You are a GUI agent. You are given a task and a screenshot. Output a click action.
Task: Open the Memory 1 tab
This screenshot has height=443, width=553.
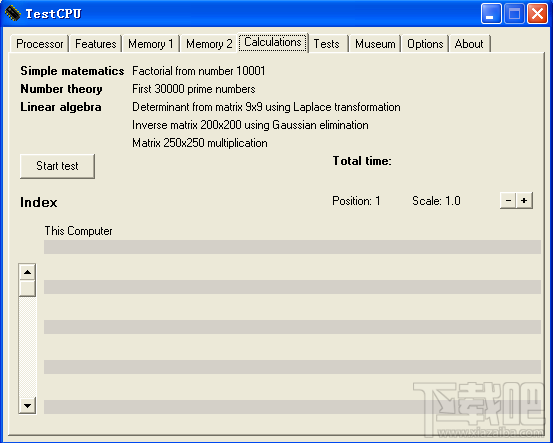pyautogui.click(x=151, y=44)
